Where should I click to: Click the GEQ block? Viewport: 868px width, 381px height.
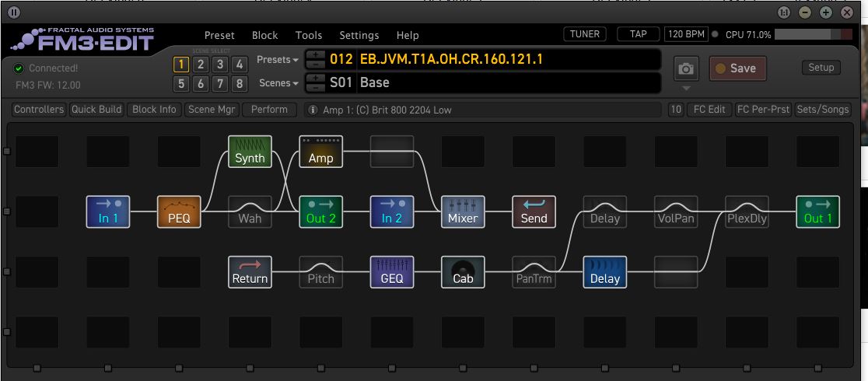[x=392, y=271]
